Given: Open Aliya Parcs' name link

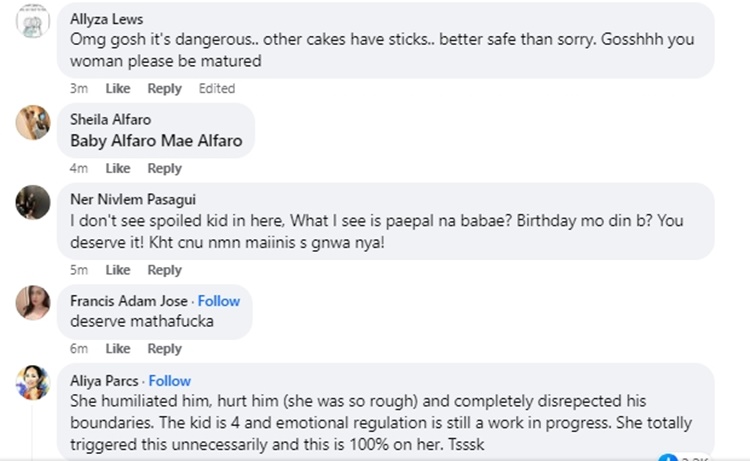Looking at the screenshot, I should point(103,381).
